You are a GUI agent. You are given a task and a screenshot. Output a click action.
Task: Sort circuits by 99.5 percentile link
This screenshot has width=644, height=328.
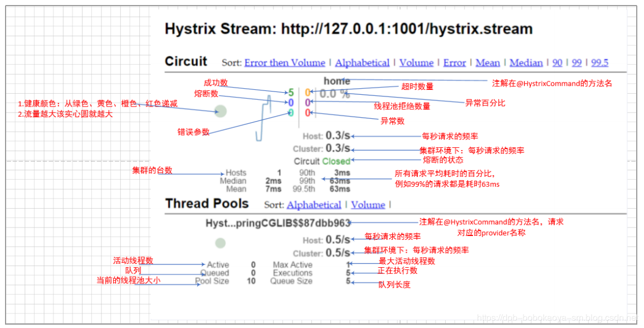(599, 62)
